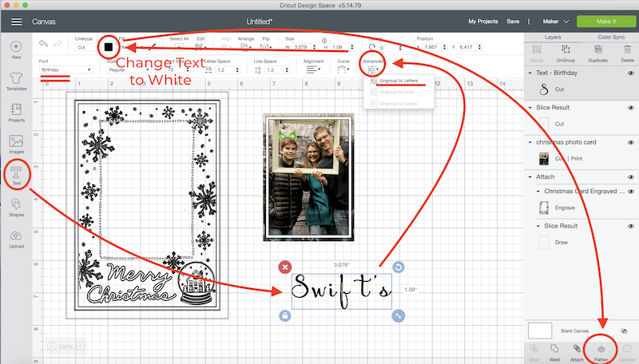Open the Advanced dropdown
The image size is (639, 364).
[x=373, y=70]
